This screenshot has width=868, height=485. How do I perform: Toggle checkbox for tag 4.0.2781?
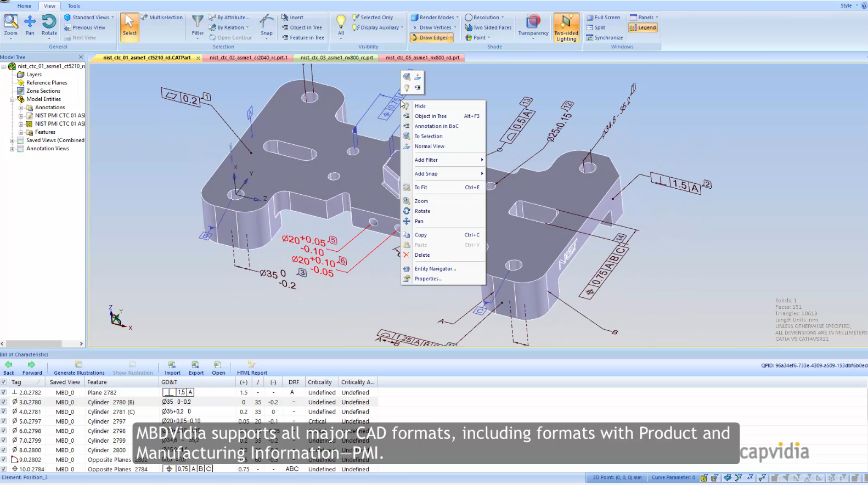tap(4, 411)
